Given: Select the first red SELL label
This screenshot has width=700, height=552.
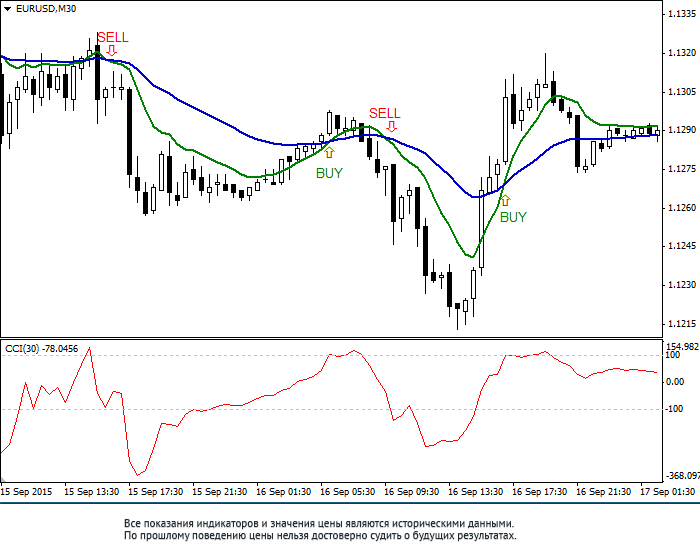Looking at the screenshot, I should pyautogui.click(x=113, y=38).
